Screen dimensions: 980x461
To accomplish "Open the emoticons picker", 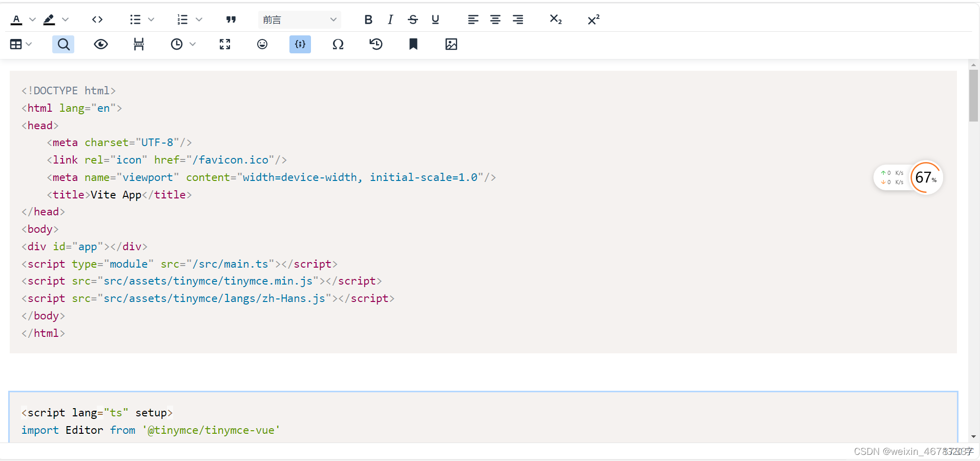I will pyautogui.click(x=262, y=44).
